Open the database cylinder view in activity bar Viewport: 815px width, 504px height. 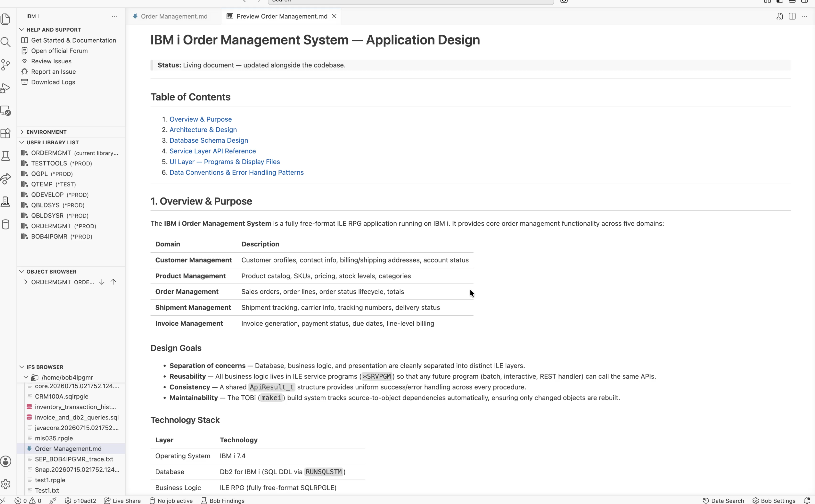pyautogui.click(x=6, y=225)
